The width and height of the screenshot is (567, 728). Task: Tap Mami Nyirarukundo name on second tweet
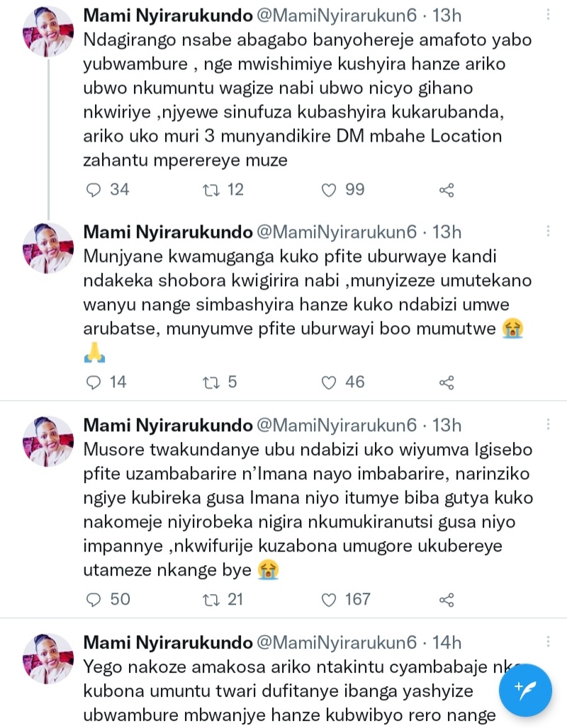click(x=168, y=232)
